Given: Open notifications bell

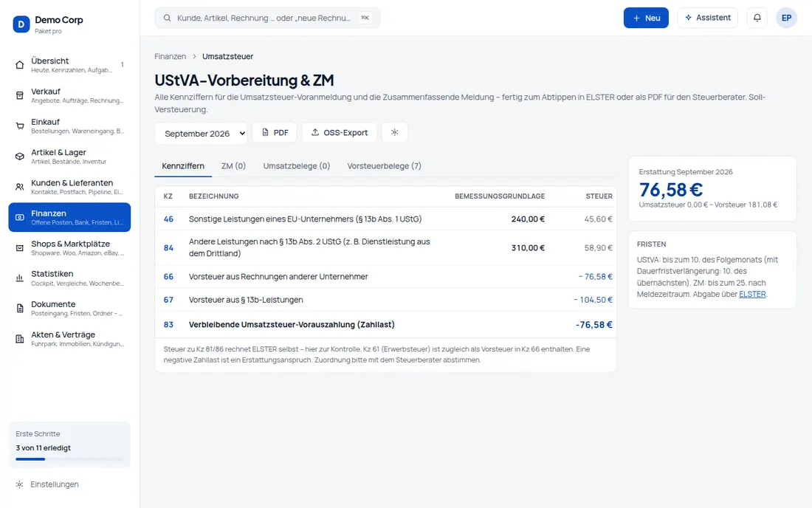Looking at the screenshot, I should [x=757, y=18].
